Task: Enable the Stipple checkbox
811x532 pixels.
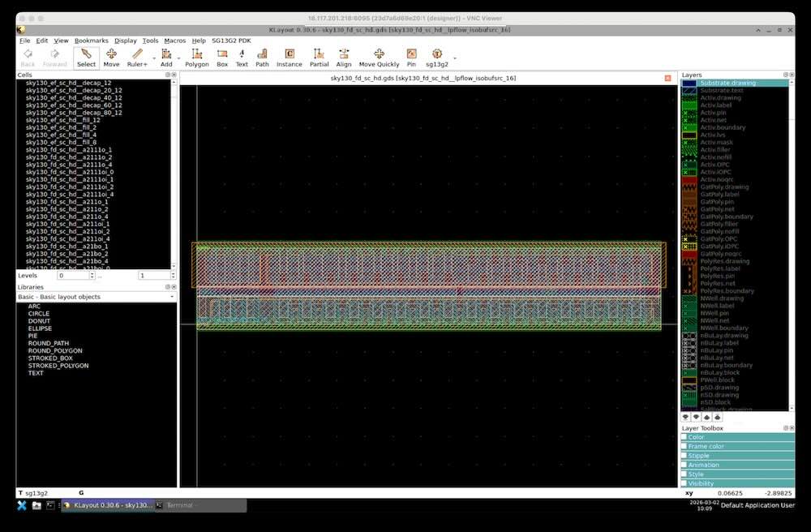Action: 684,456
